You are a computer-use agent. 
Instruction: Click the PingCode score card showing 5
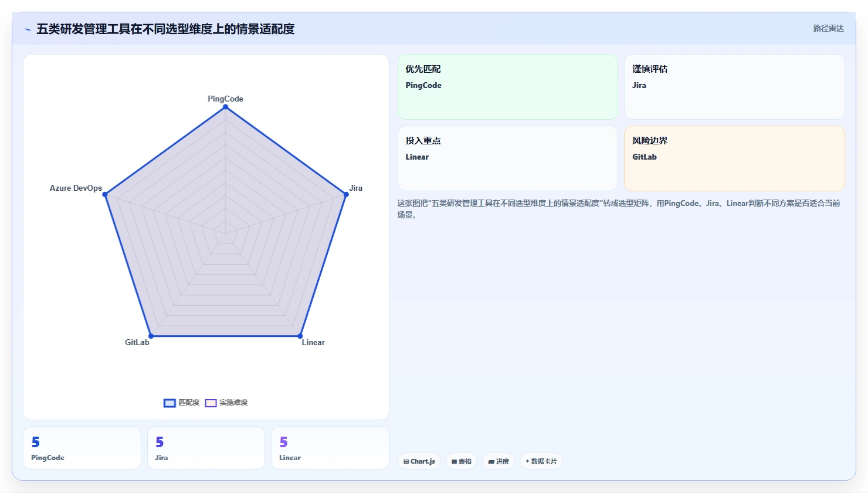[82, 448]
